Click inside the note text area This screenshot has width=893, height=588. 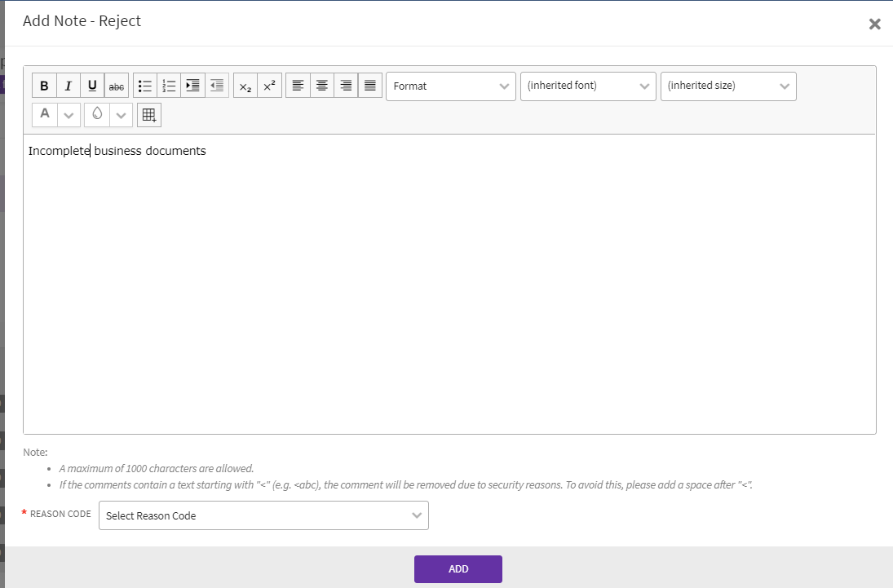(x=449, y=285)
